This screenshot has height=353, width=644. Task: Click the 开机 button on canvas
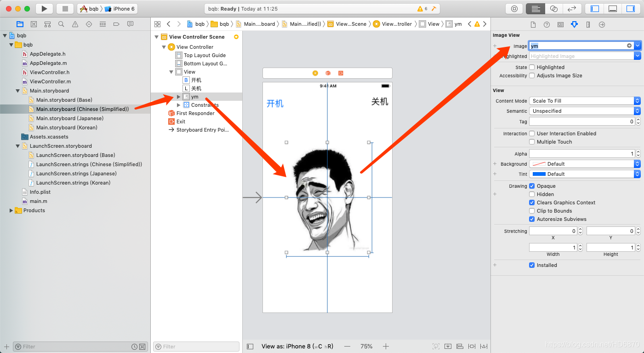(x=275, y=104)
